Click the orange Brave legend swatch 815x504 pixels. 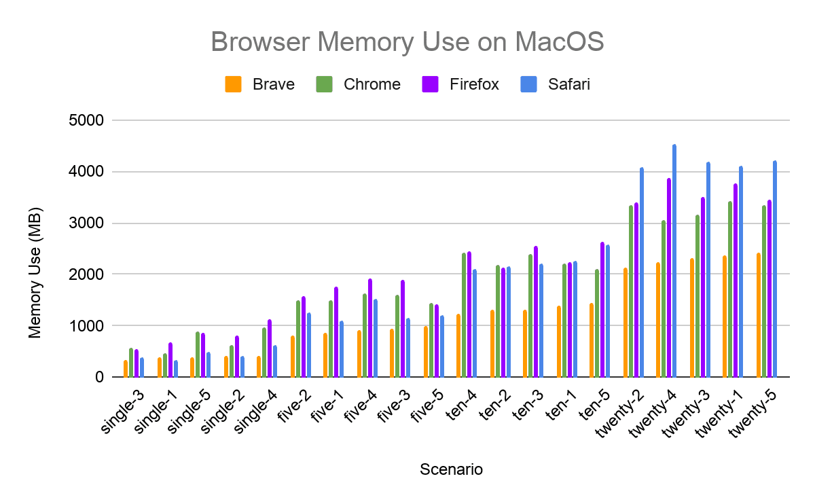tap(234, 84)
